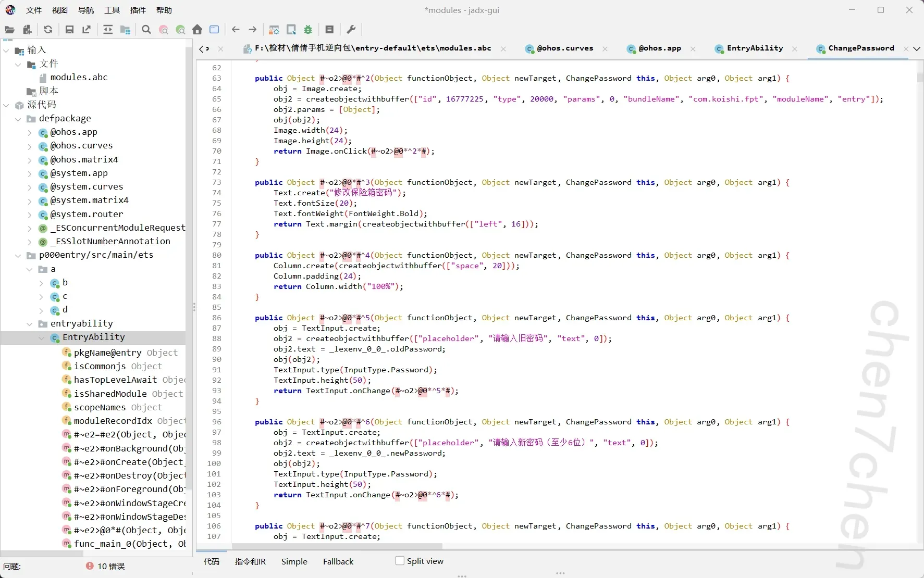The image size is (924, 578).
Task: Open the 工具 menu
Action: coord(112,10)
